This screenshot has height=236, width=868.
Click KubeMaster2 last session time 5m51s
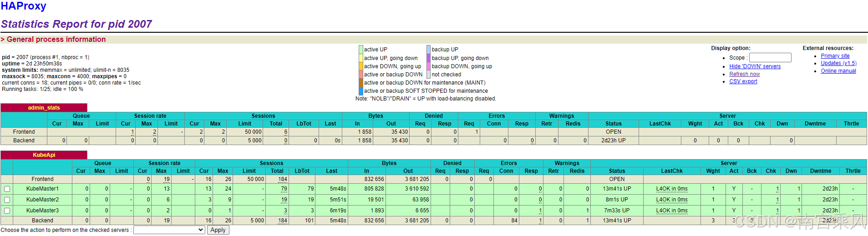tap(338, 200)
